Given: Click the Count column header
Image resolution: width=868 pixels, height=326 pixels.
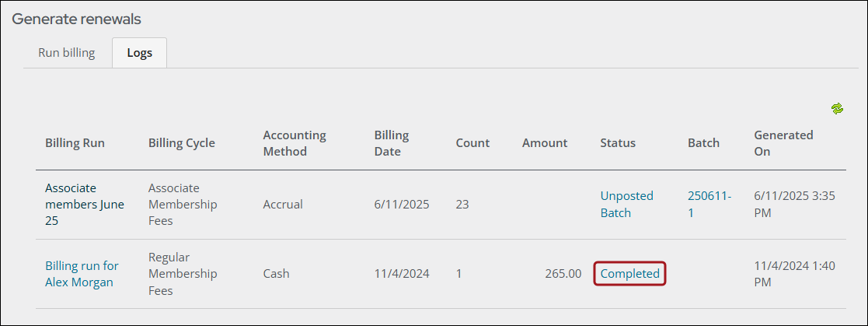Looking at the screenshot, I should [472, 143].
